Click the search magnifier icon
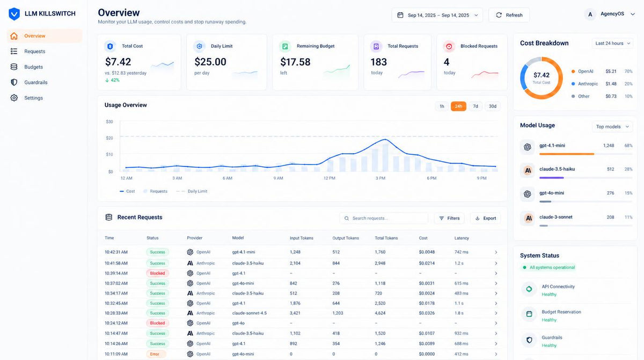The image size is (644, 360). coord(347,218)
